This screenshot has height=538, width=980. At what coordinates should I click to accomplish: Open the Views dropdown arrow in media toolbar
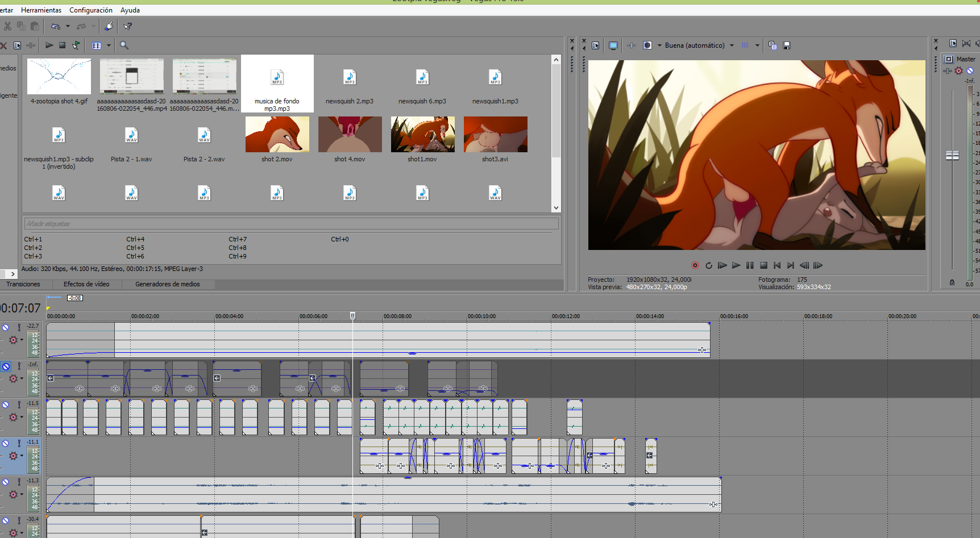coord(109,45)
